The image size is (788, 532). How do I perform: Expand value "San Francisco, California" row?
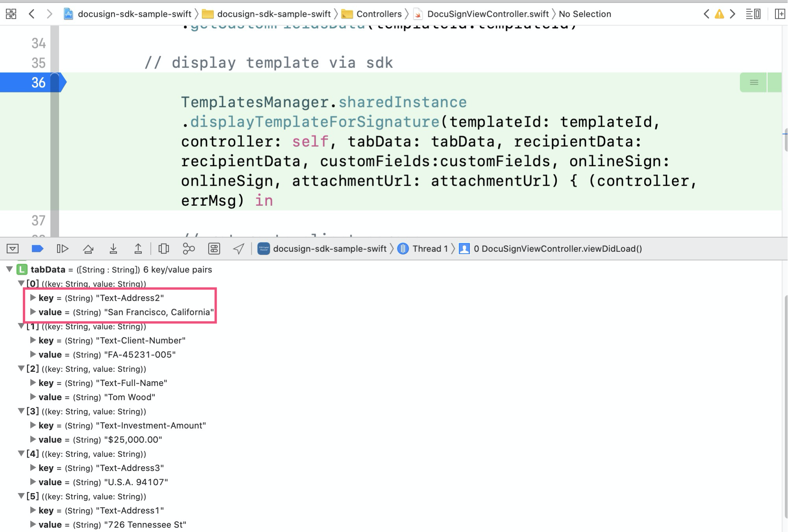tap(33, 312)
